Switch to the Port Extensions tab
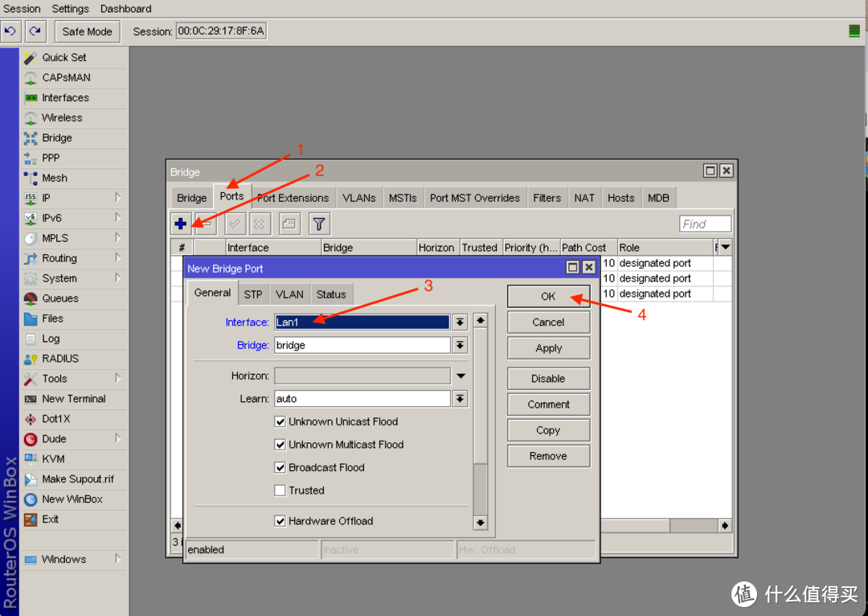 pos(293,199)
